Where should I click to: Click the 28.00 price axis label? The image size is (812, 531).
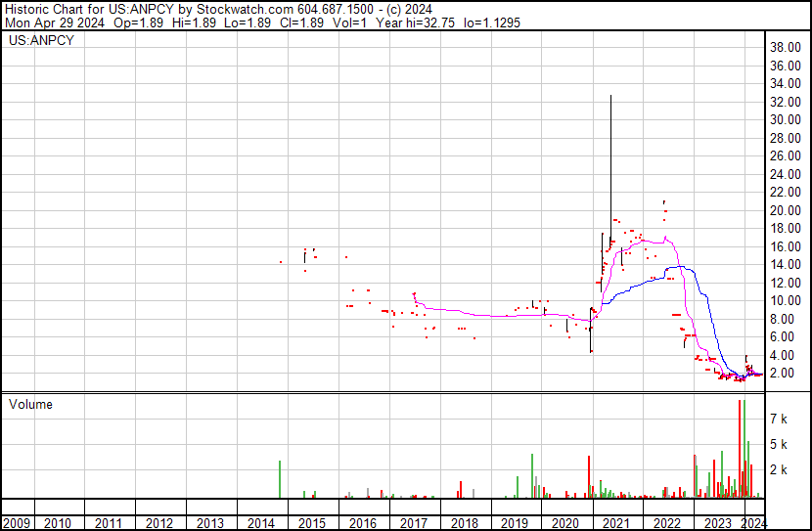coord(786,138)
